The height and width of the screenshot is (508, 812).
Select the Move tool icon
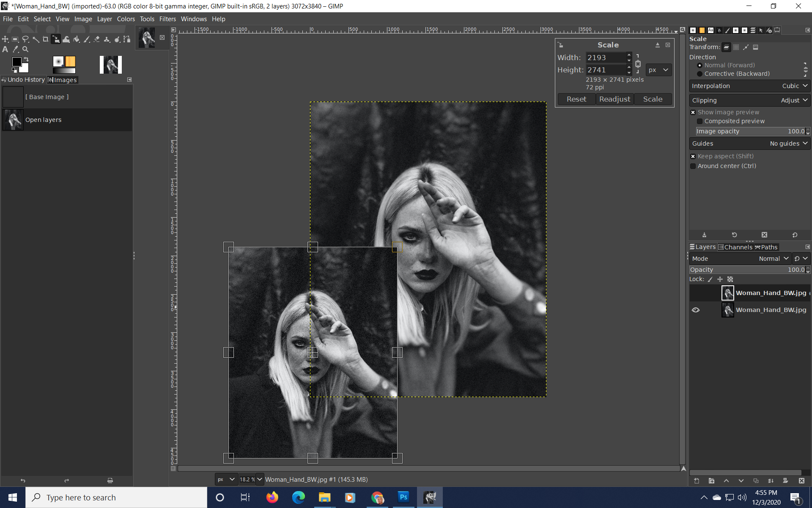click(6, 38)
